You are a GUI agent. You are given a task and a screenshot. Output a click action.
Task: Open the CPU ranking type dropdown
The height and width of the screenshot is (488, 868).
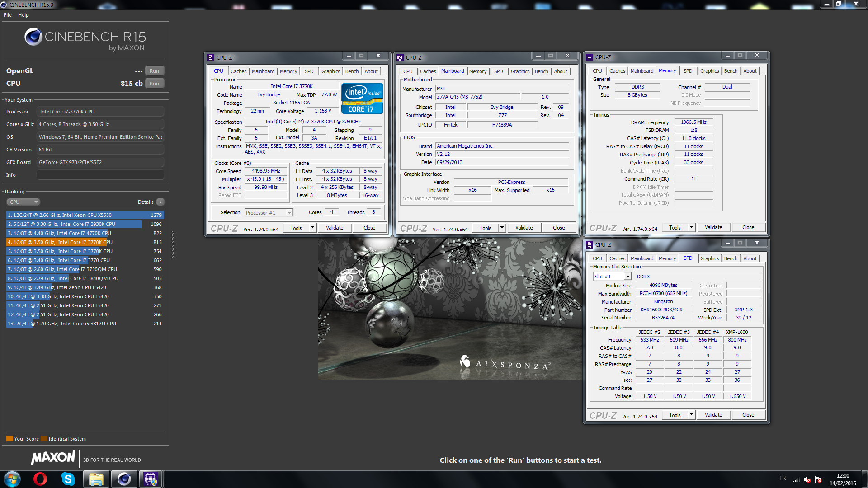point(24,202)
